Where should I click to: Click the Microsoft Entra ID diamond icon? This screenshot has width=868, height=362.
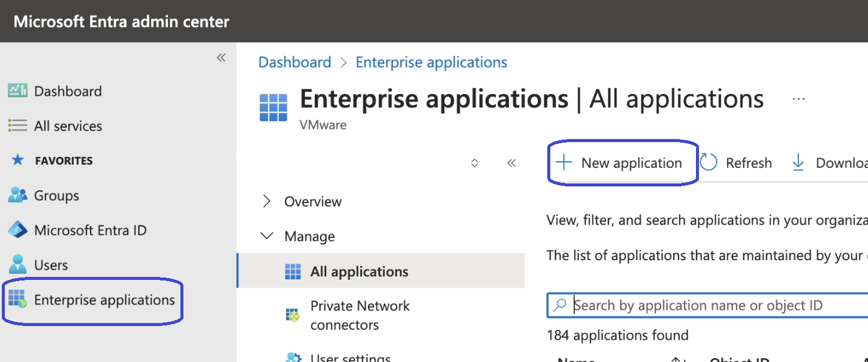(x=17, y=230)
